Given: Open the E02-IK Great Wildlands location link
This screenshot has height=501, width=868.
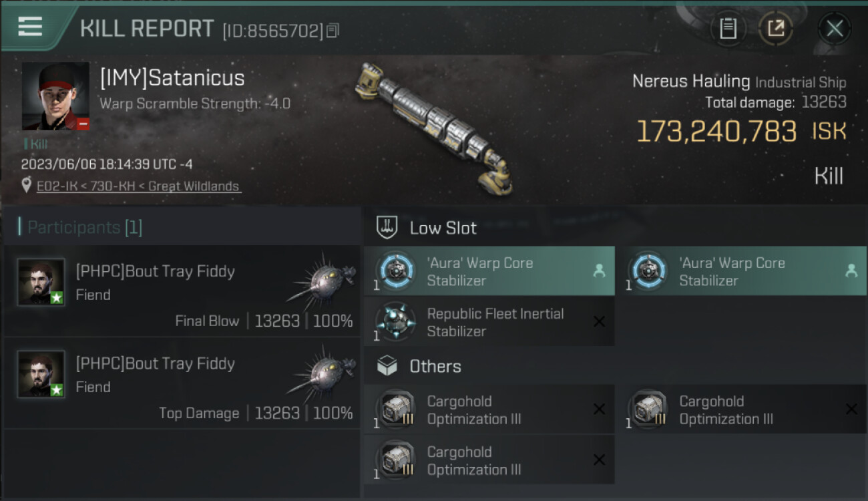Looking at the screenshot, I should click(139, 186).
